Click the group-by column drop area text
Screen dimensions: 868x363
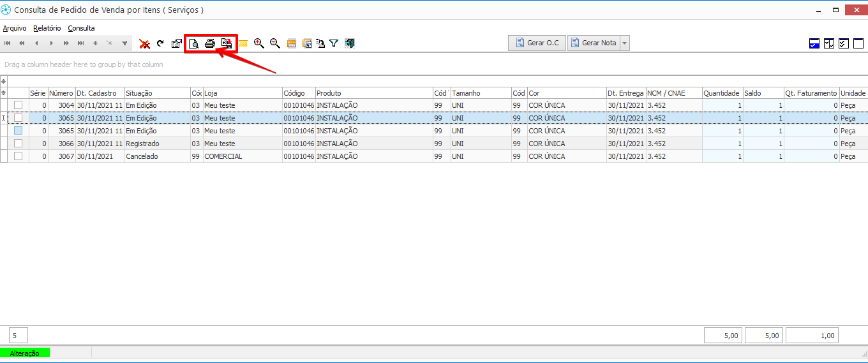point(84,64)
